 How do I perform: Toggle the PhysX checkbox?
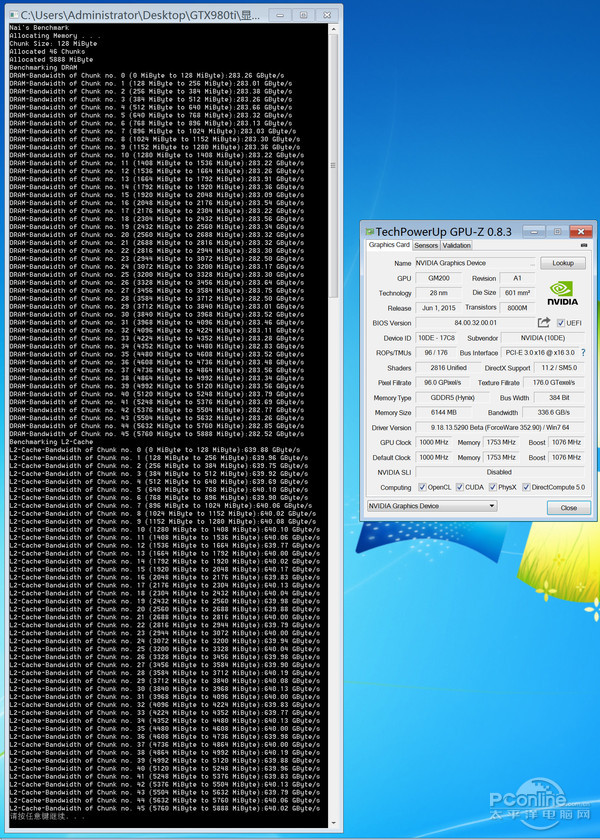(x=493, y=487)
